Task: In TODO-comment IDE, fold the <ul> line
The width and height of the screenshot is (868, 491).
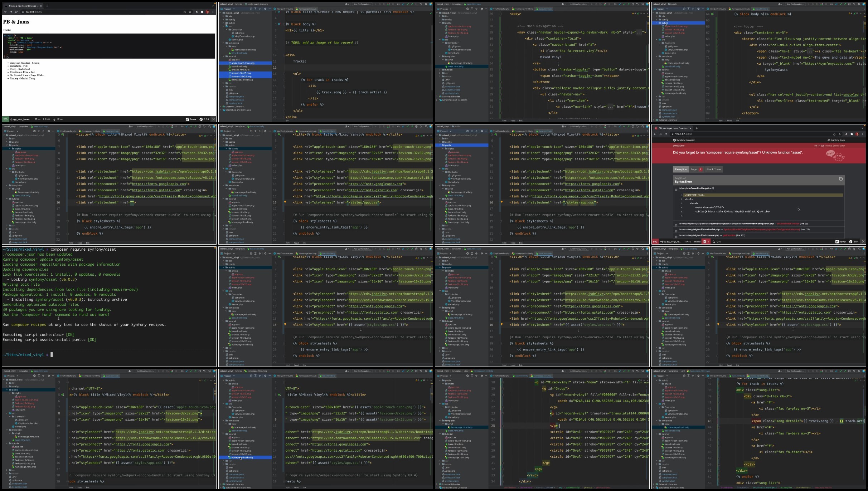Action: 284,74
